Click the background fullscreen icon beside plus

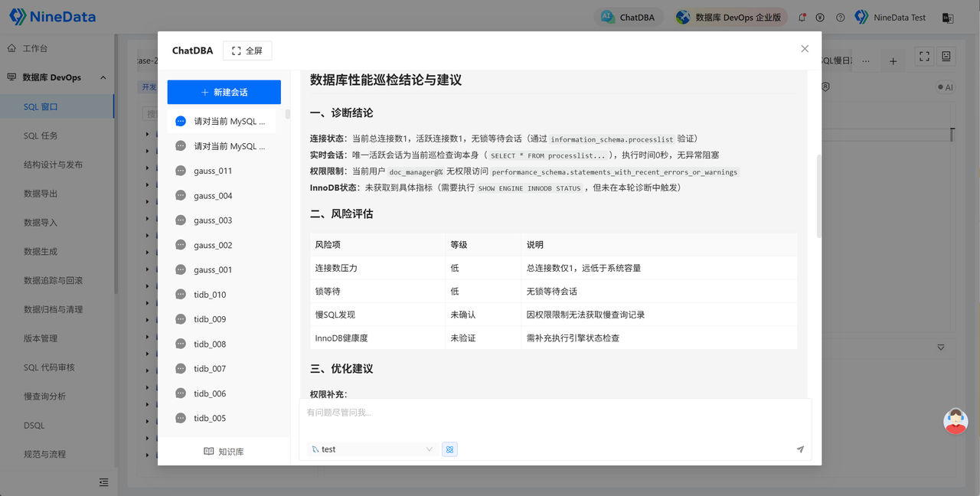pyautogui.click(x=924, y=57)
